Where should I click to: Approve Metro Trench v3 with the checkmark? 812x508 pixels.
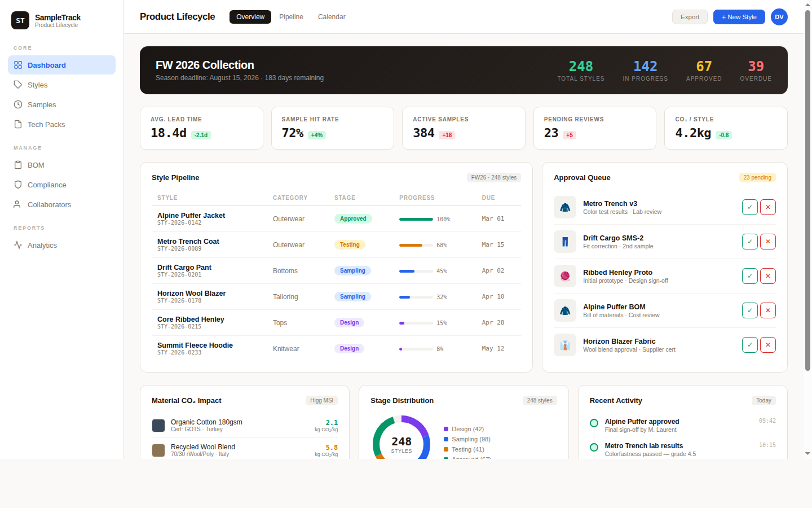750,207
